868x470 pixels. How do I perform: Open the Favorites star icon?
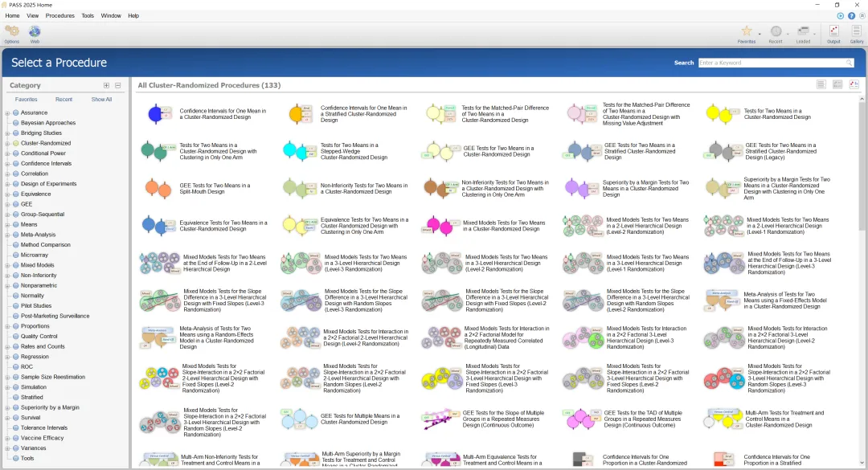coord(746,33)
